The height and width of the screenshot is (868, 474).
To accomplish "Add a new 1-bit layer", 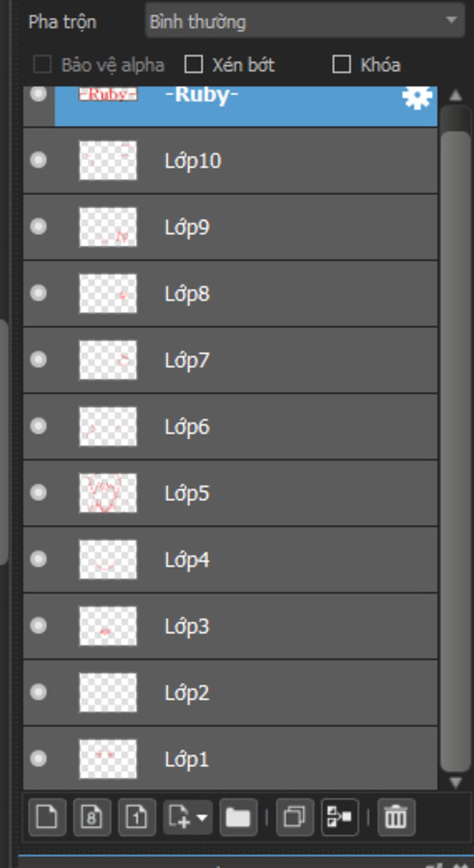I will point(137,817).
